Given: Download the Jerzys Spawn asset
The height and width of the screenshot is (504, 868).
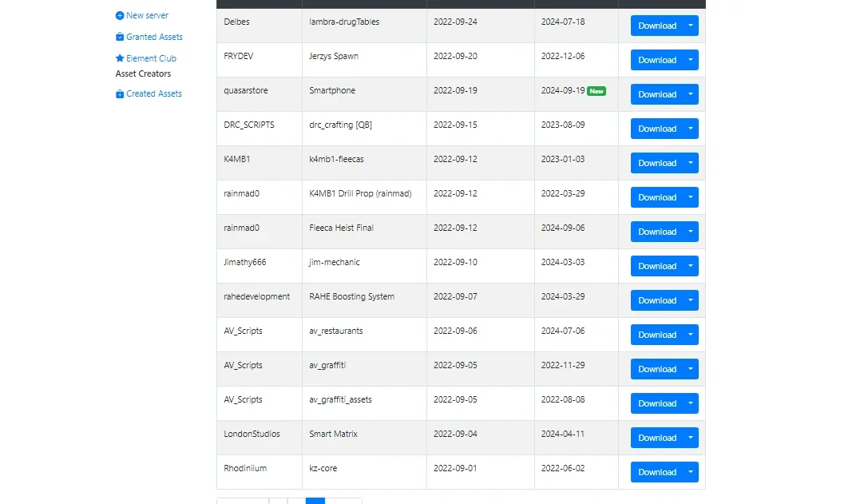Looking at the screenshot, I should tap(657, 60).
